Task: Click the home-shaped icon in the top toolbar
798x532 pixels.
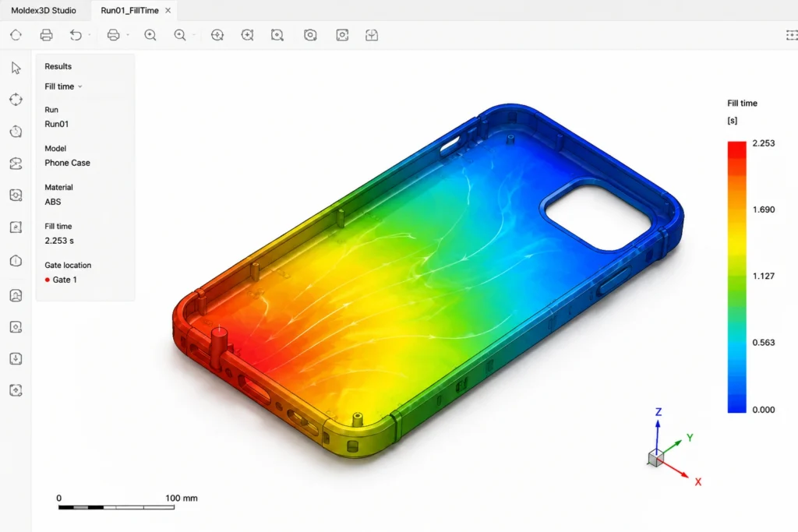Action: pos(16,35)
